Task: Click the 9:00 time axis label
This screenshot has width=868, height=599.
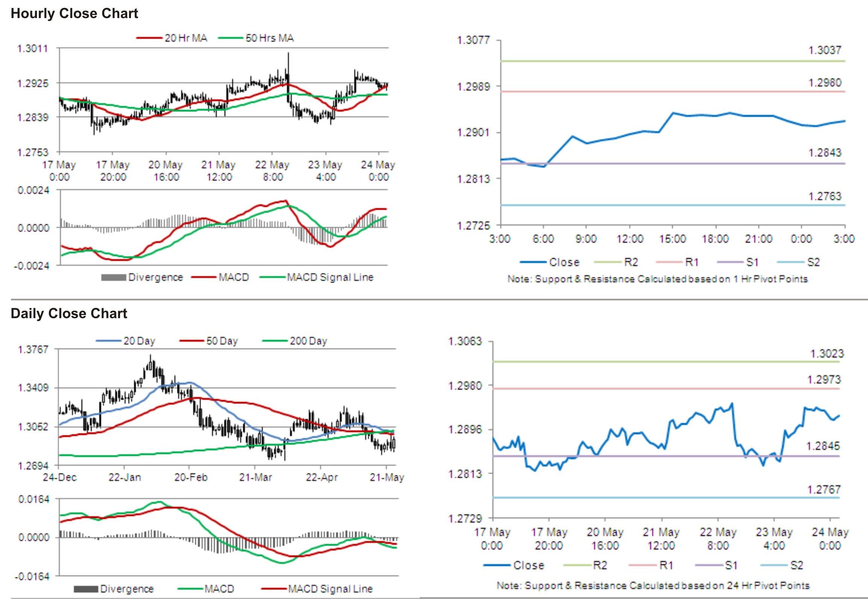Action: [586, 239]
